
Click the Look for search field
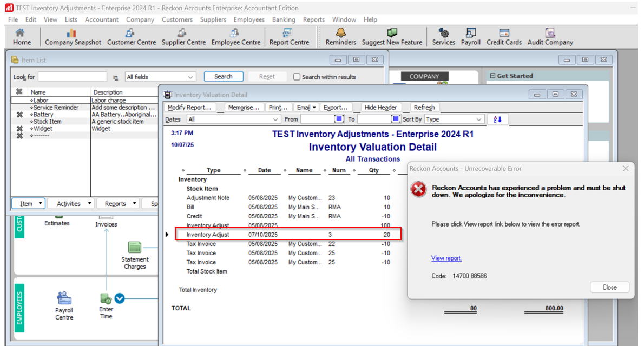tap(73, 77)
